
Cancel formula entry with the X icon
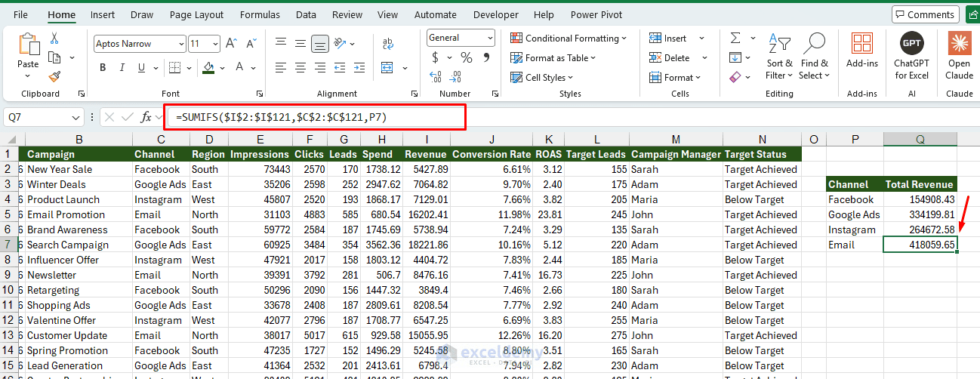(109, 117)
